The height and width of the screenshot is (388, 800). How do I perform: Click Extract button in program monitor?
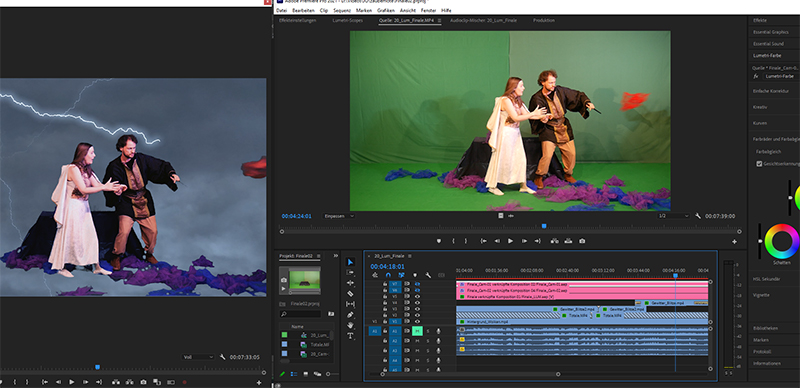coord(130,382)
